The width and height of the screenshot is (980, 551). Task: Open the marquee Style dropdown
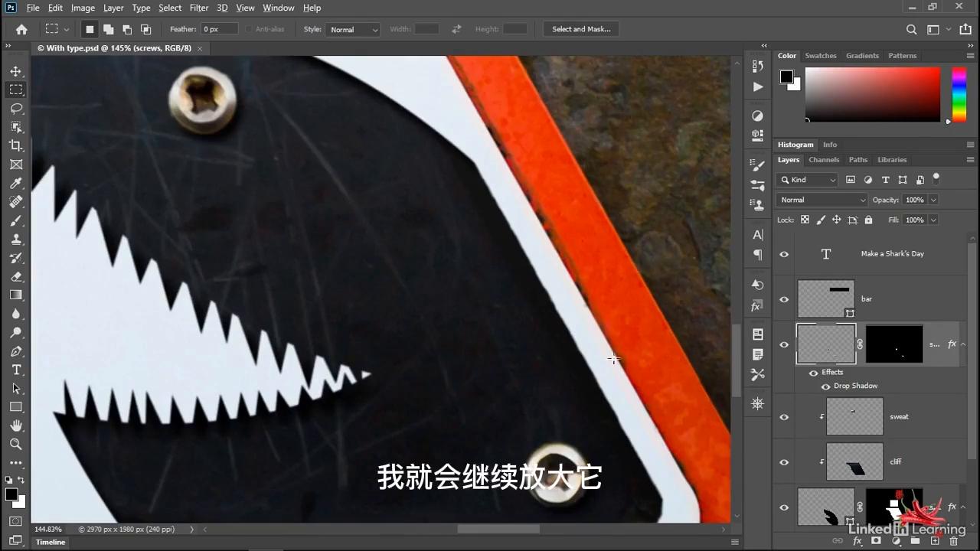353,30
